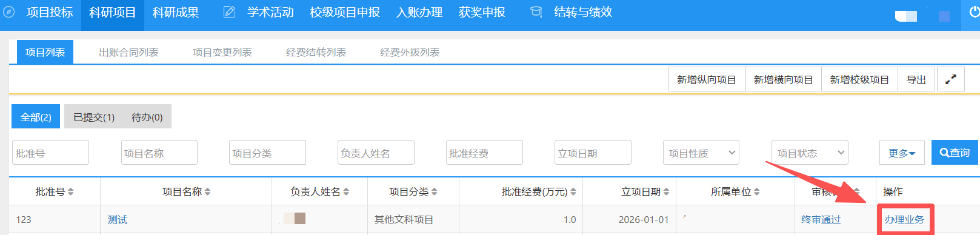Select the 已提交(1) filter tab
The width and height of the screenshot is (980, 235).
pyautogui.click(x=94, y=117)
